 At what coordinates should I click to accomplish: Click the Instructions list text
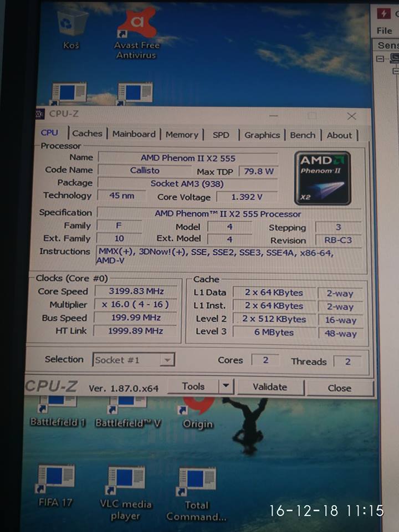(215, 257)
